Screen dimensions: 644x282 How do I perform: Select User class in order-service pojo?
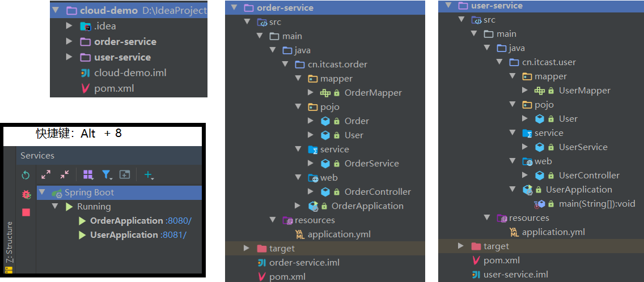click(354, 135)
